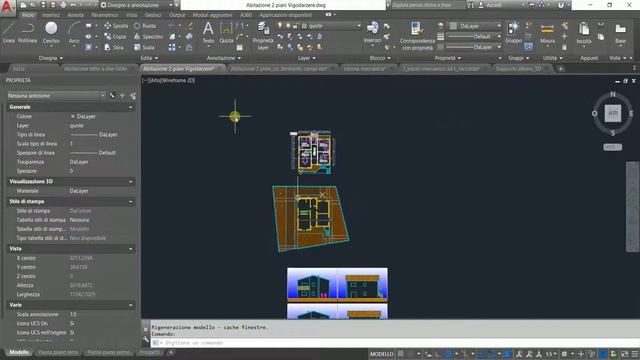Select the Testo text tool
The height and width of the screenshot is (360, 640).
208,33
